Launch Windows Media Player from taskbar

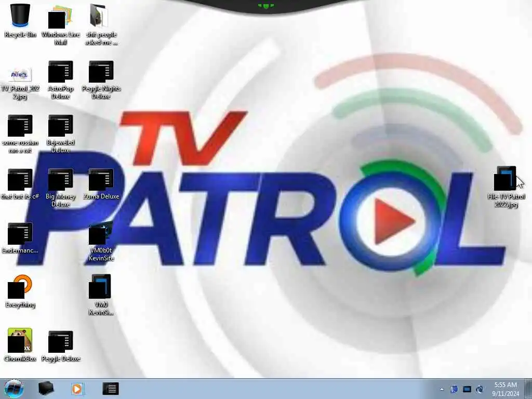pyautogui.click(x=77, y=389)
